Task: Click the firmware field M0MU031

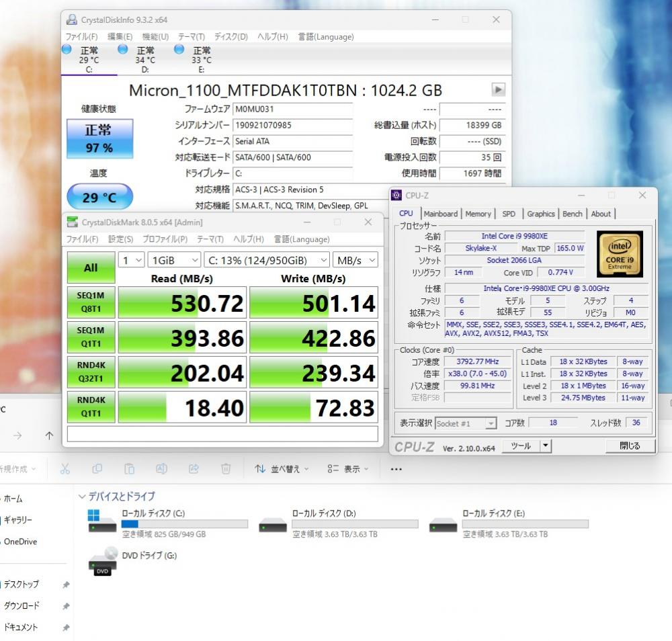Action: coord(292,109)
